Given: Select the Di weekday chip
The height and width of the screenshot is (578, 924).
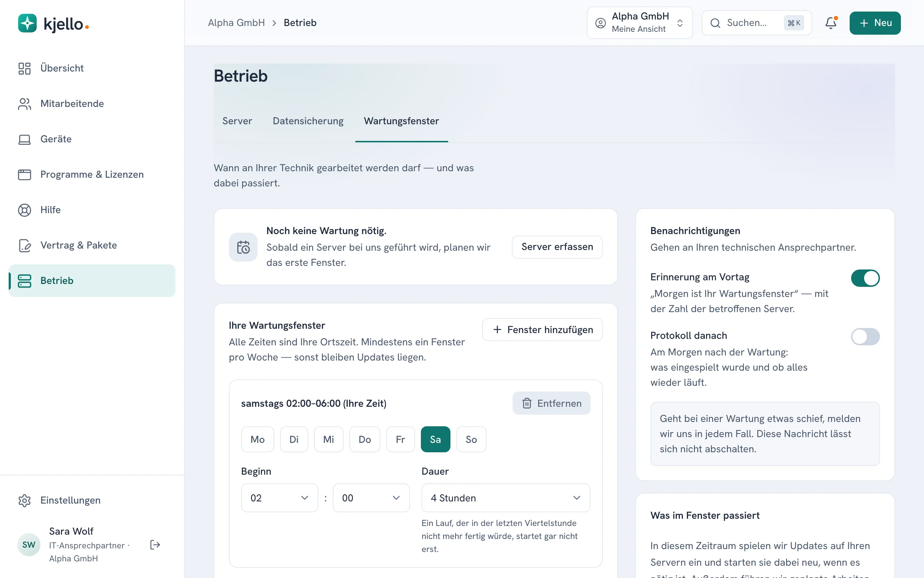Looking at the screenshot, I should tap(294, 440).
